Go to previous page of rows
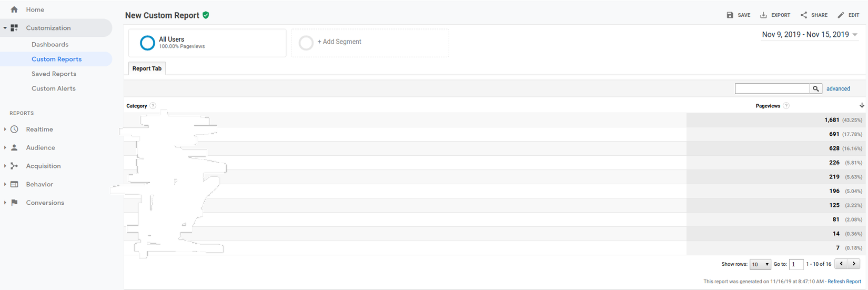 click(841, 264)
